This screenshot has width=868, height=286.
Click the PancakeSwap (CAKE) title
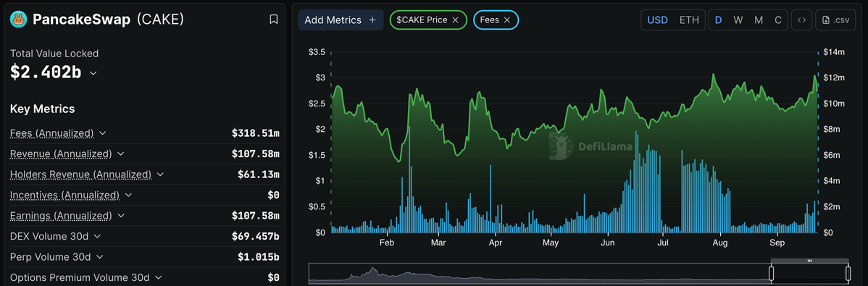(x=108, y=20)
